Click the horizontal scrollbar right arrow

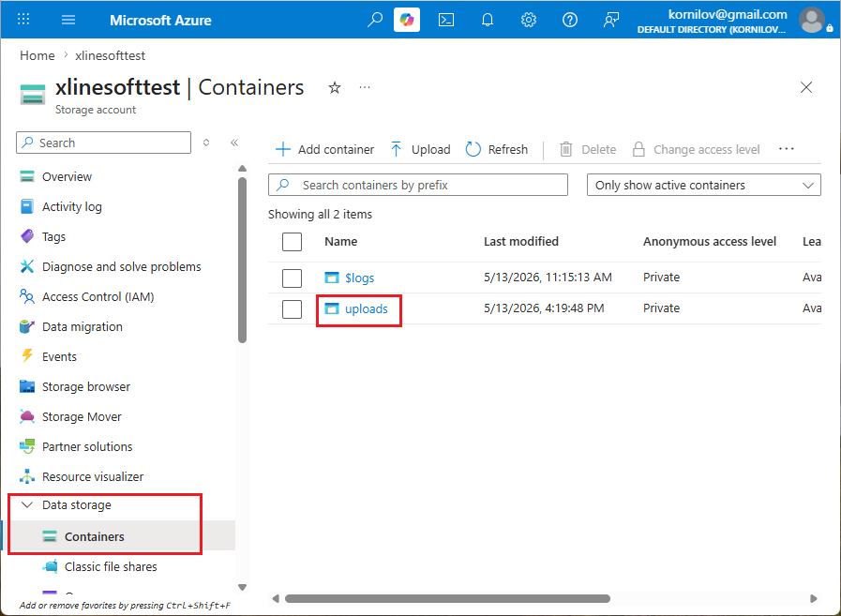pyautogui.click(x=814, y=598)
